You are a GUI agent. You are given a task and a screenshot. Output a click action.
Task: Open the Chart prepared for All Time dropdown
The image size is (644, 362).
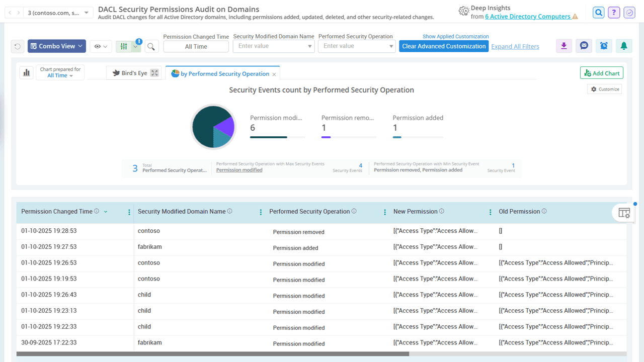[60, 75]
